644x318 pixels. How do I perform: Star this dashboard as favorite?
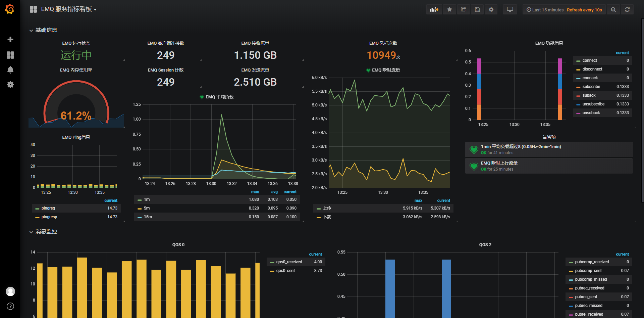tap(449, 10)
